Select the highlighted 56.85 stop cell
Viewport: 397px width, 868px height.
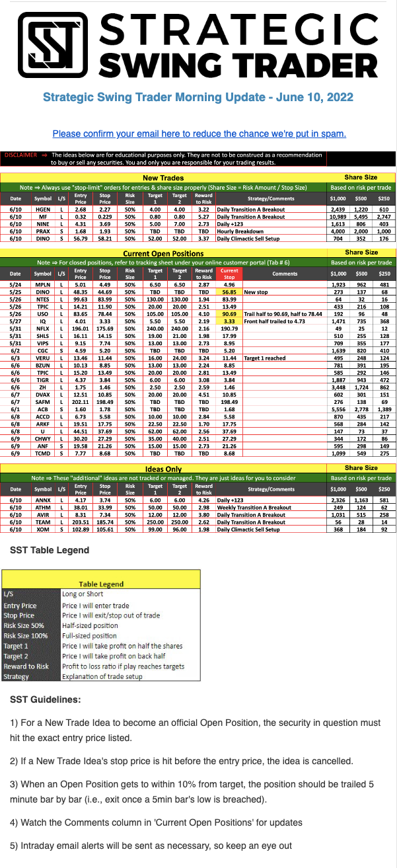229,292
